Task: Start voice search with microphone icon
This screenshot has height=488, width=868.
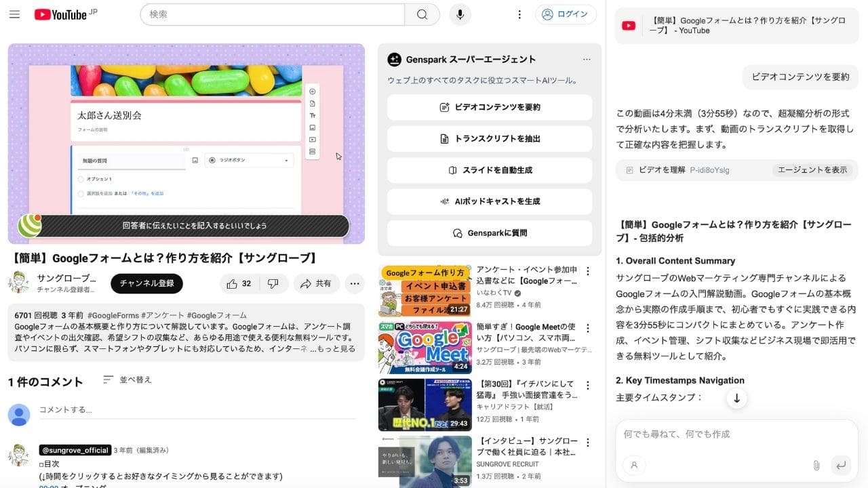Action: [460, 14]
